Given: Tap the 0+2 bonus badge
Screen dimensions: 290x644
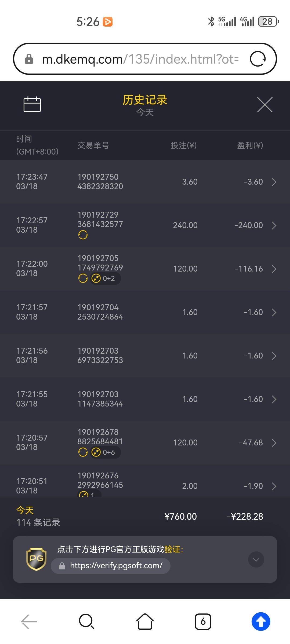Looking at the screenshot, I should point(105,279).
